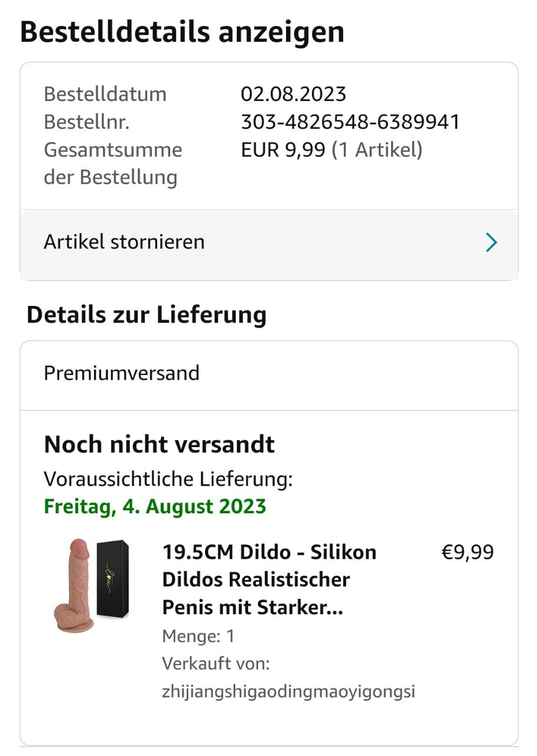Tap the green Freitag, 4. August 2023 date
This screenshot has height=756, width=537.
click(x=155, y=507)
